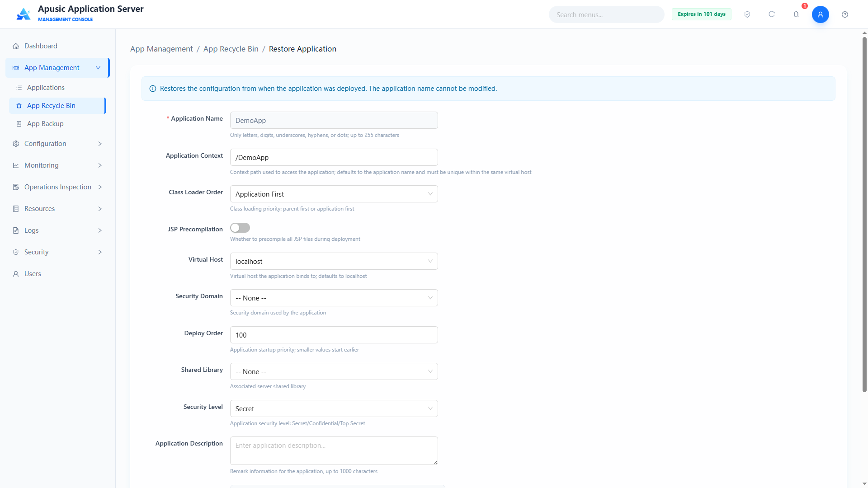The image size is (868, 488).
Task: Click the Dashboard home icon
Action: click(16, 46)
